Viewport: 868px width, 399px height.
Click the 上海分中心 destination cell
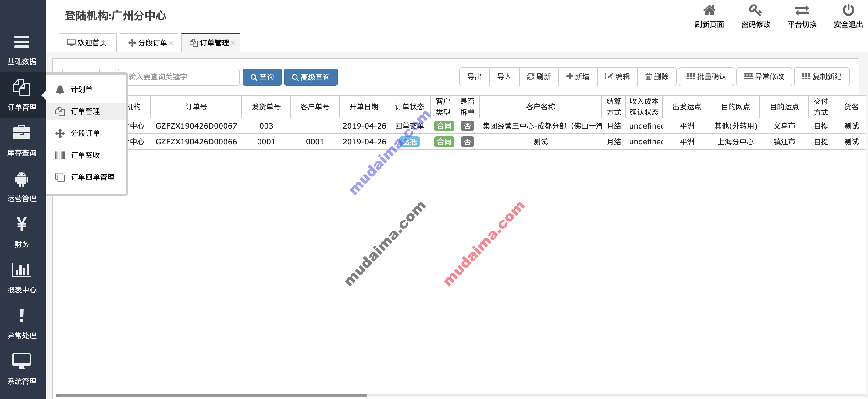[736, 142]
